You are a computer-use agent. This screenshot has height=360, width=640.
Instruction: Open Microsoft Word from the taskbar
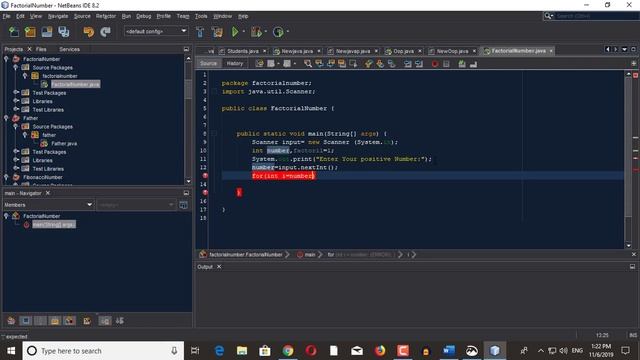[449, 351]
